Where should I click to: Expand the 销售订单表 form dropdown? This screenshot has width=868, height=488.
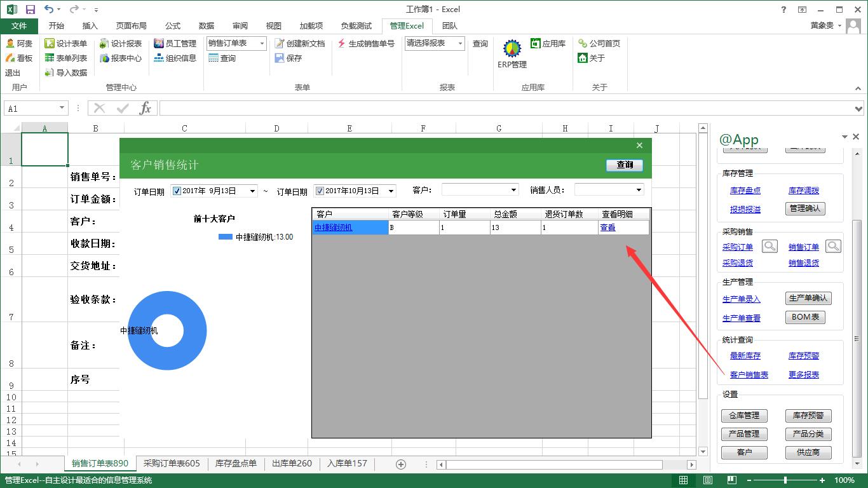click(261, 43)
